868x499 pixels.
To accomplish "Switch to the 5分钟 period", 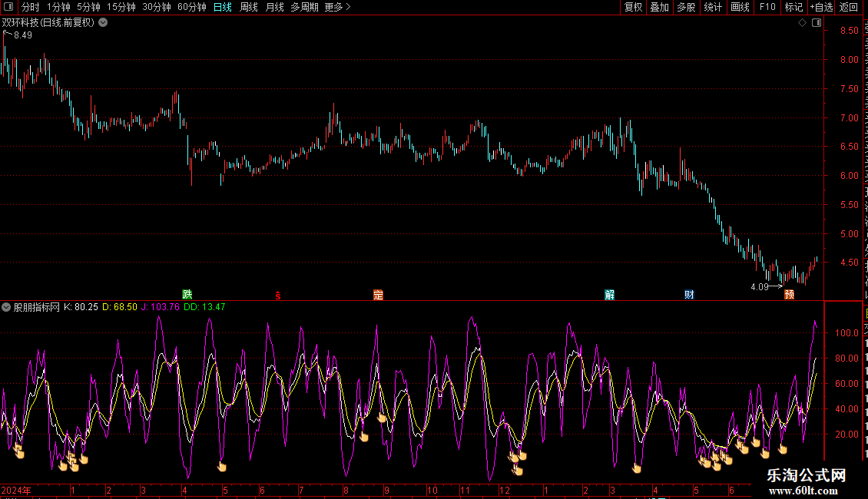I will [88, 7].
